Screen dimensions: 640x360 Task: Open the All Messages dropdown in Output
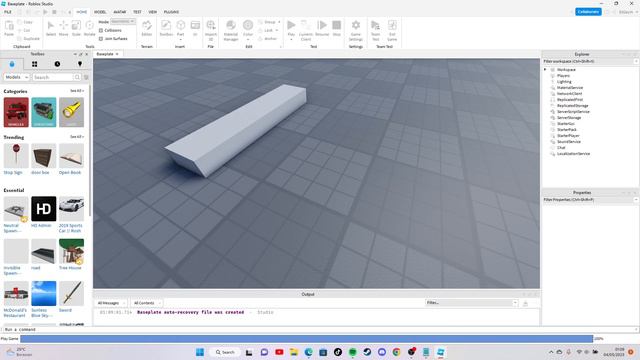click(111, 303)
